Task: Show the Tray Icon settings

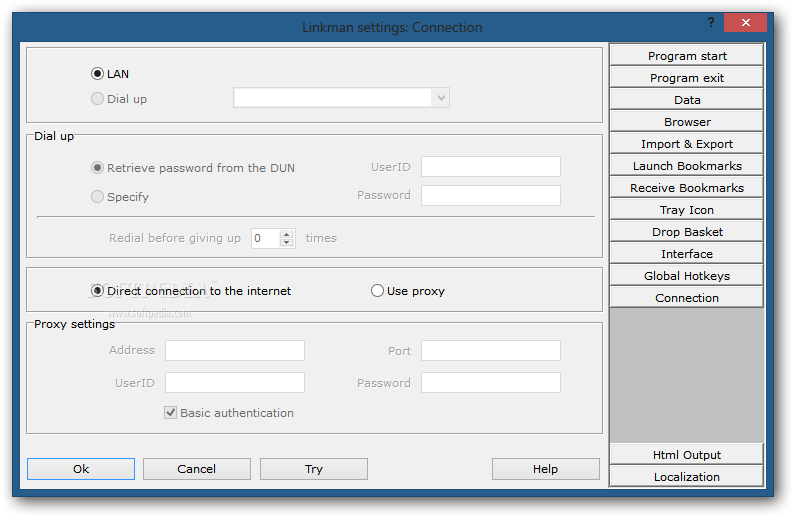Action: [x=687, y=210]
